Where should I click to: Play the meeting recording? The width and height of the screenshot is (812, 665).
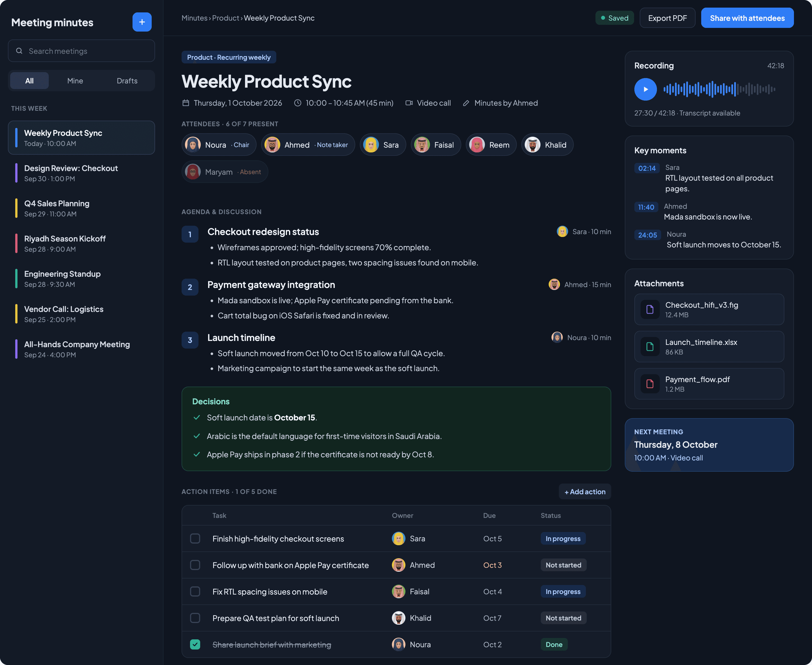click(x=645, y=89)
